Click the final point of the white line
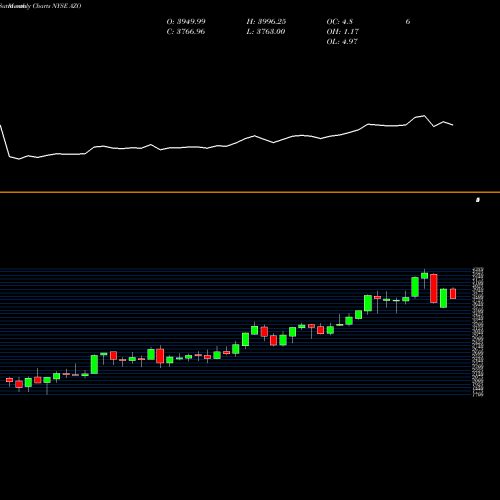This screenshot has height=500, width=500. coord(453,125)
